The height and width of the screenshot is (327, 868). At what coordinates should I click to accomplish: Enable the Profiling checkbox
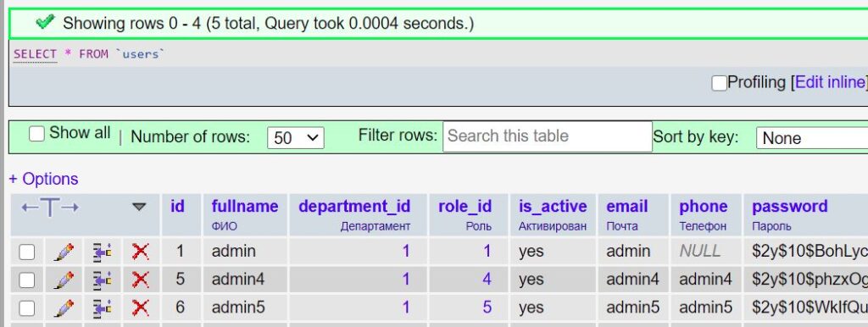click(719, 84)
